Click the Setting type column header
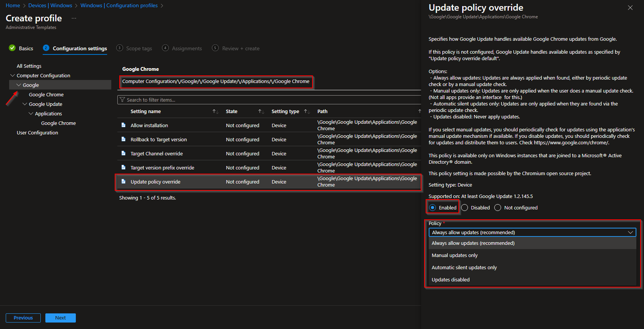The width and height of the screenshot is (644, 329). (285, 111)
